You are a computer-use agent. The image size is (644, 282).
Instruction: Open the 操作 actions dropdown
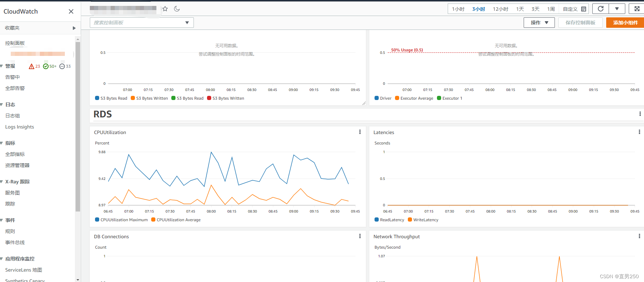coord(539,23)
